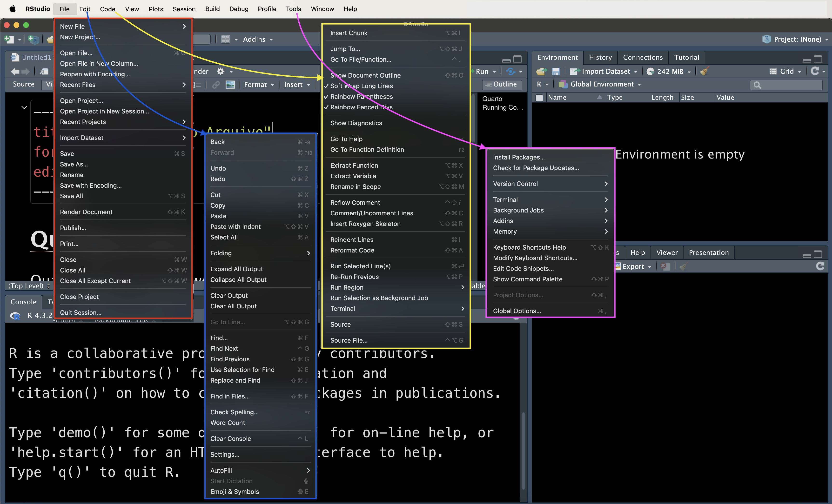This screenshot has height=504, width=832.
Task: Click the memory usage pie icon
Action: pos(650,72)
